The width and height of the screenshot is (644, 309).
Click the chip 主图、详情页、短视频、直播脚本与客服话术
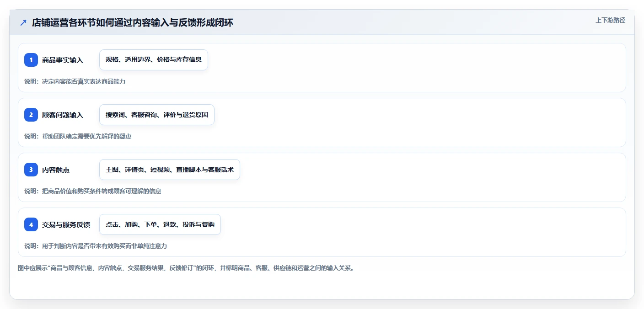click(x=170, y=170)
